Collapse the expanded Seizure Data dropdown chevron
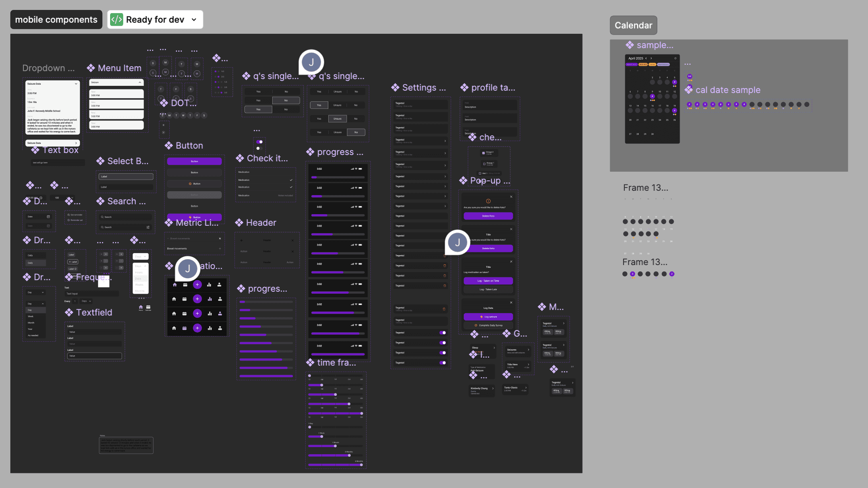 76,84
